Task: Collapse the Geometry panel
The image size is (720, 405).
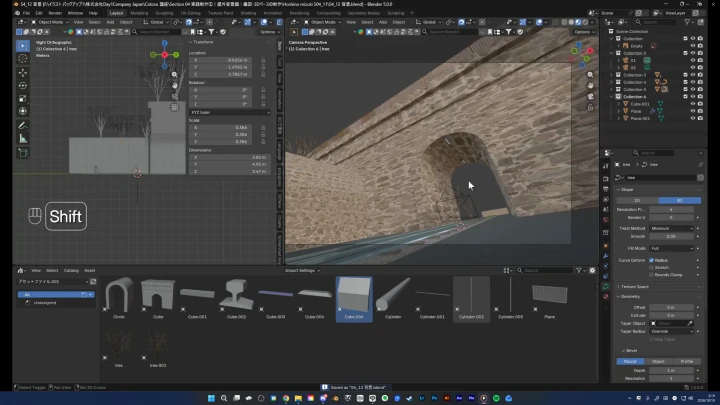Action: [x=658, y=297]
